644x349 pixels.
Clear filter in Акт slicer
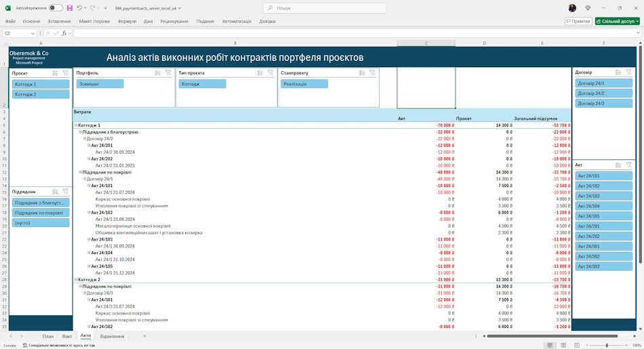tap(628, 165)
